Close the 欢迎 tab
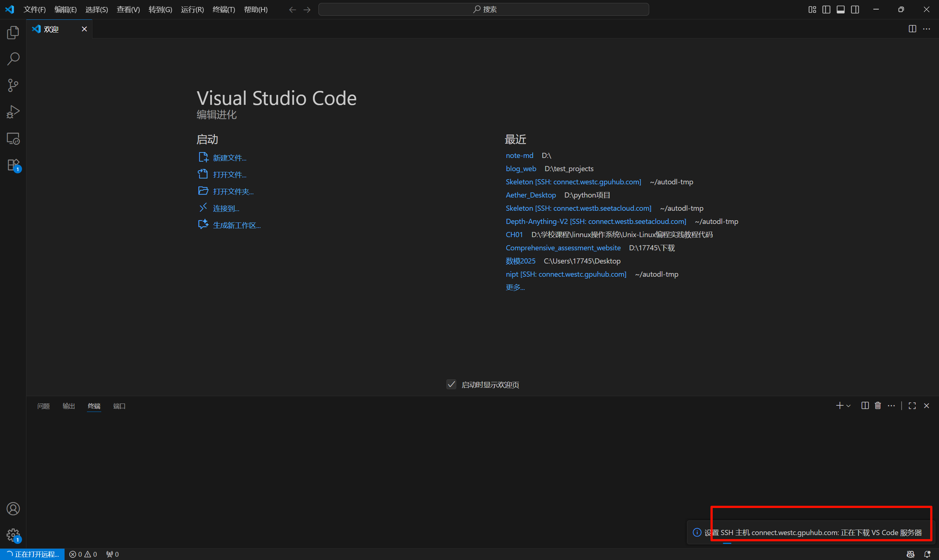939x560 pixels. click(84, 29)
